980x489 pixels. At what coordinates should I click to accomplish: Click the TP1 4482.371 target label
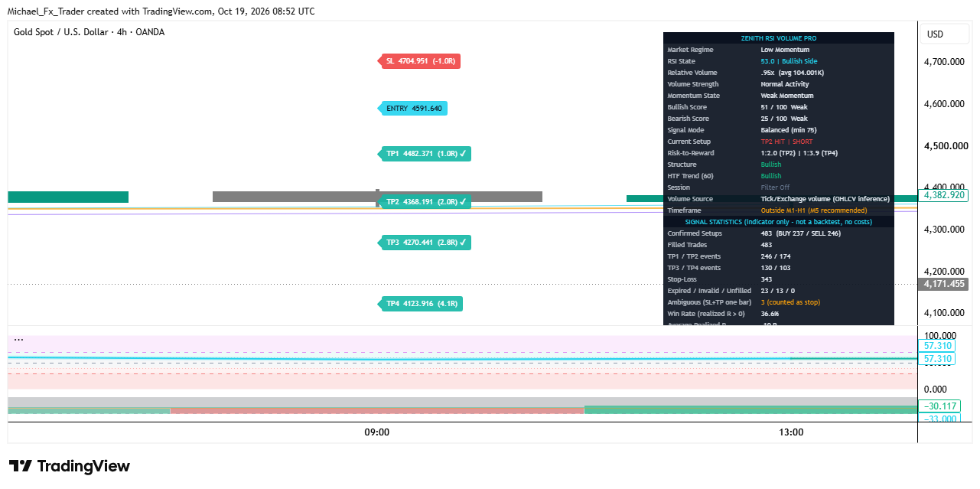(425, 154)
